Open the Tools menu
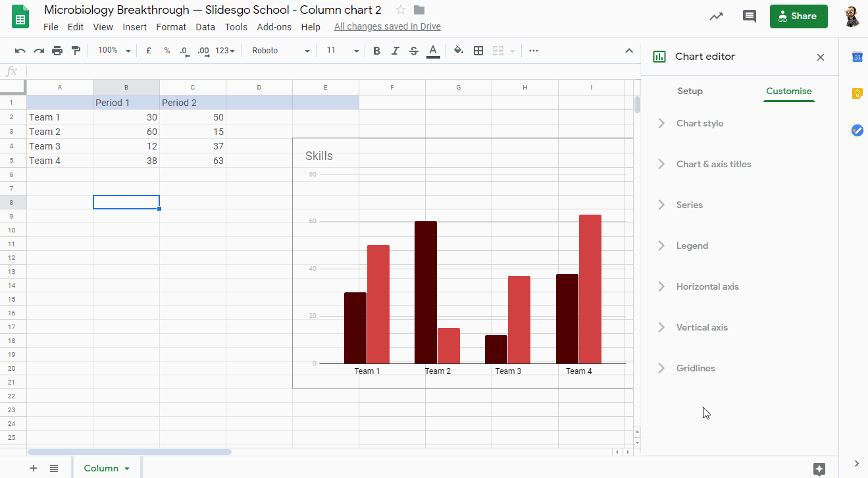The width and height of the screenshot is (868, 478). [236, 27]
